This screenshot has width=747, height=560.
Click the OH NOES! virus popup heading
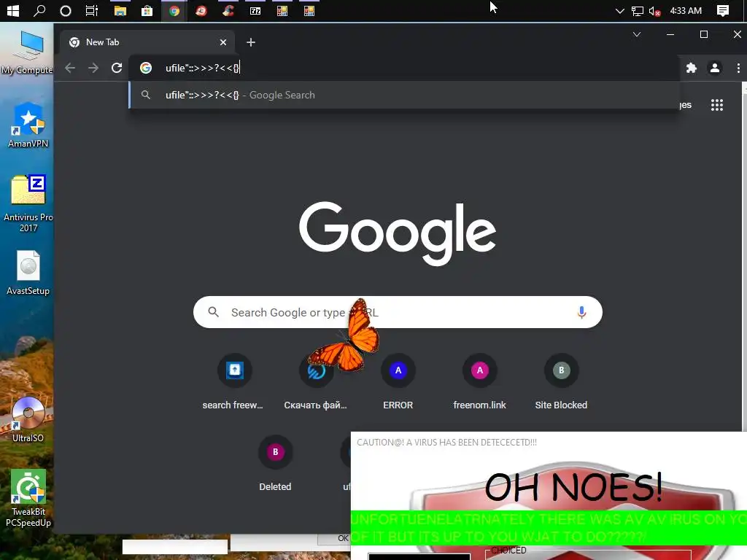573,486
